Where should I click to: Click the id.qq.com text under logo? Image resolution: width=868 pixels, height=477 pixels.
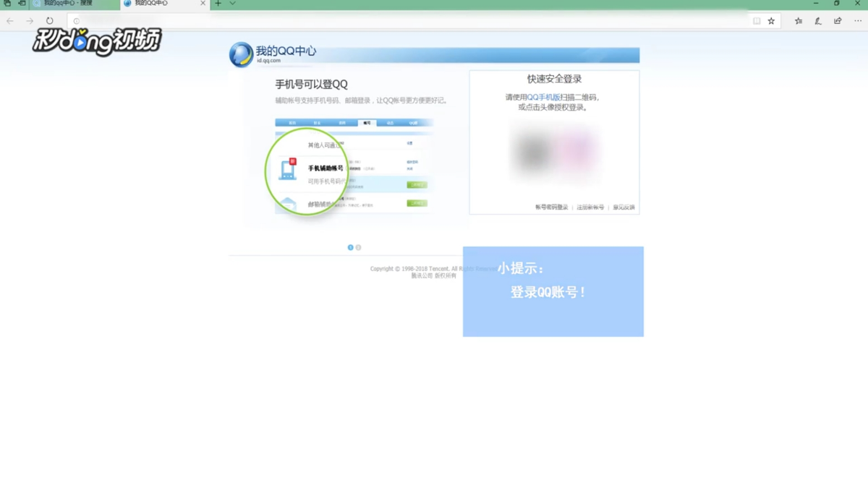pyautogui.click(x=268, y=61)
